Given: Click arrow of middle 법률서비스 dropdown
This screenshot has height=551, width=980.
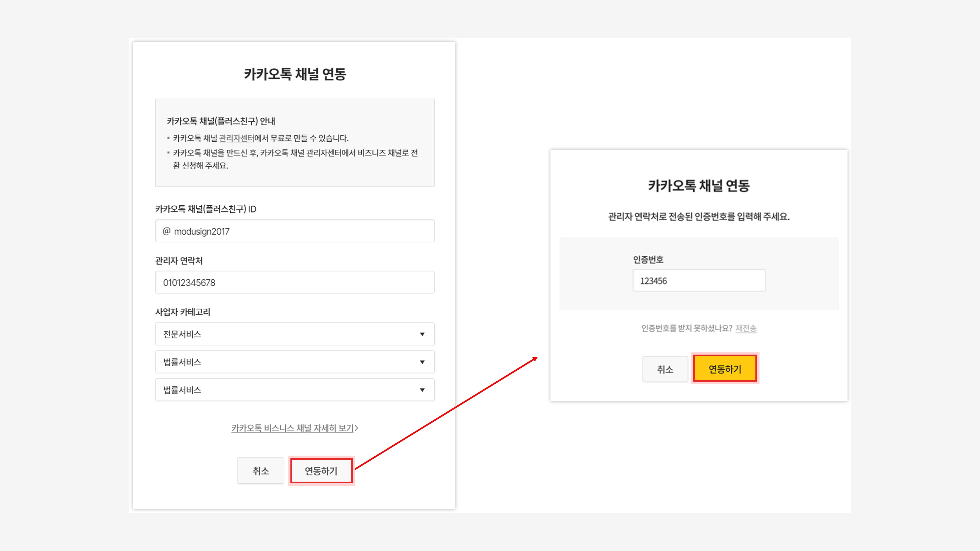Looking at the screenshot, I should point(422,362).
